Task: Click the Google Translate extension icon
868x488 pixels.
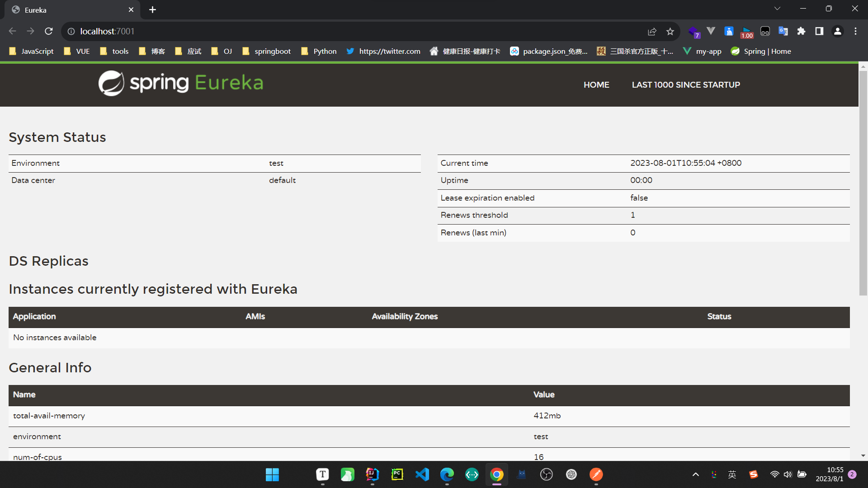Action: point(783,31)
